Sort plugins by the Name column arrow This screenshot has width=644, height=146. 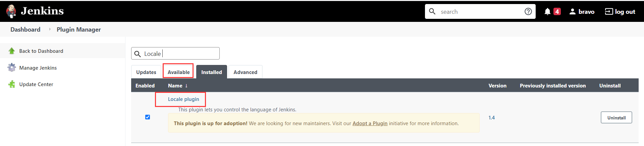[186, 86]
